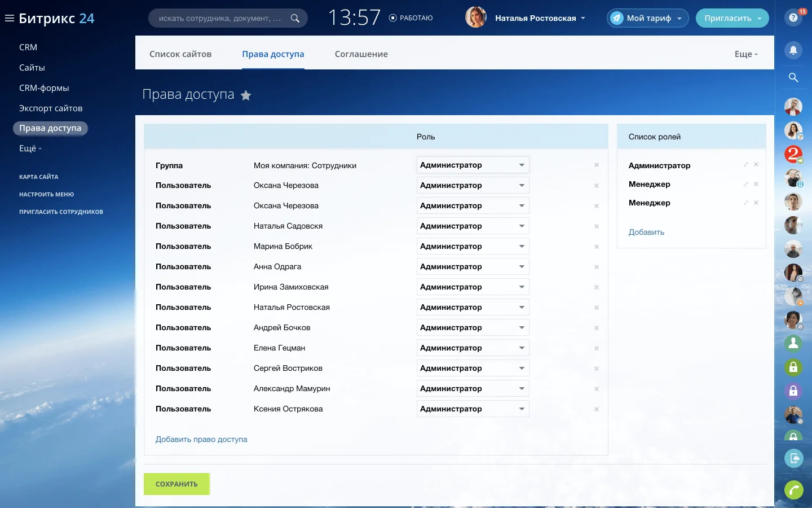Click the search field for employees and documents

click(x=220, y=18)
